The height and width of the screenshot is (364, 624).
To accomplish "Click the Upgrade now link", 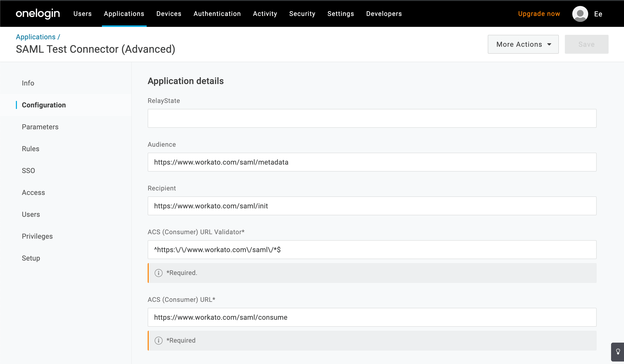I will coord(539,14).
